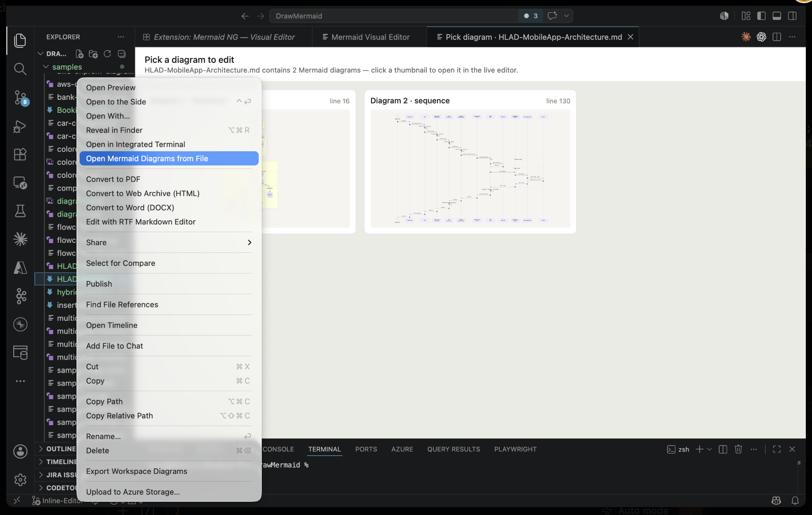Choose Convert to Word (DOCX)
Viewport: 812px width, 515px height.
click(169, 208)
